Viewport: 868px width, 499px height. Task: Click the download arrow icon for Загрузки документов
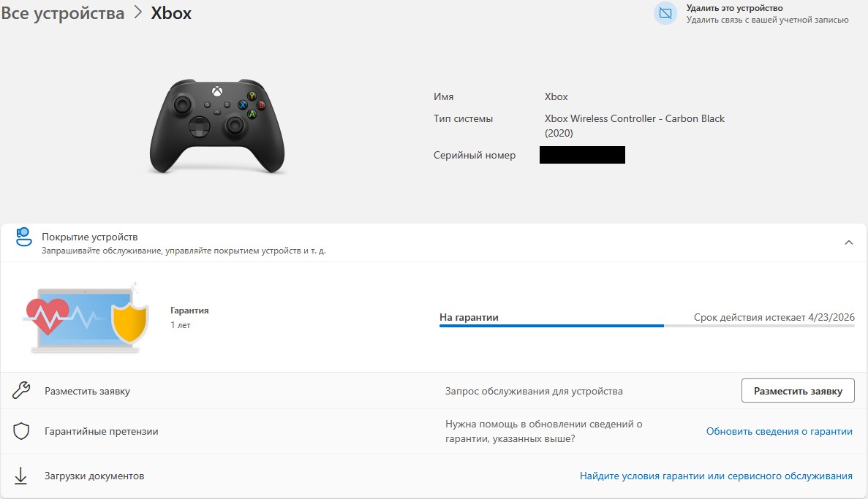20,476
